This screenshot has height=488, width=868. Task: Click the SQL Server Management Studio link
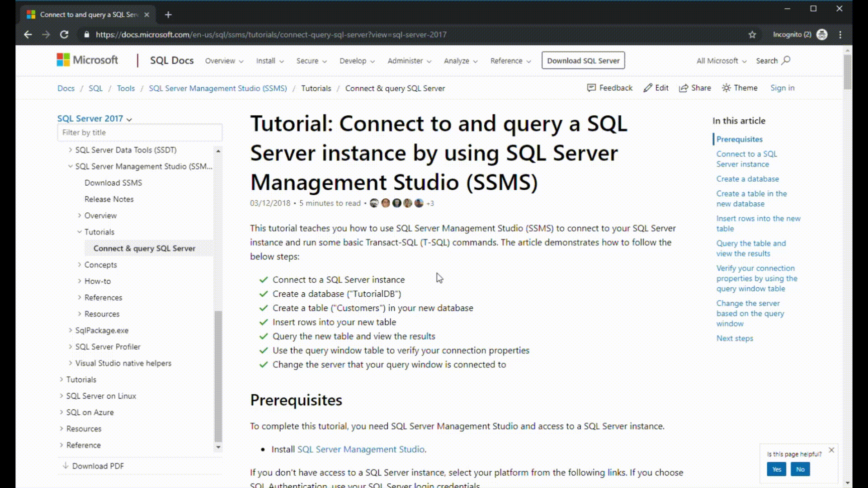click(361, 449)
